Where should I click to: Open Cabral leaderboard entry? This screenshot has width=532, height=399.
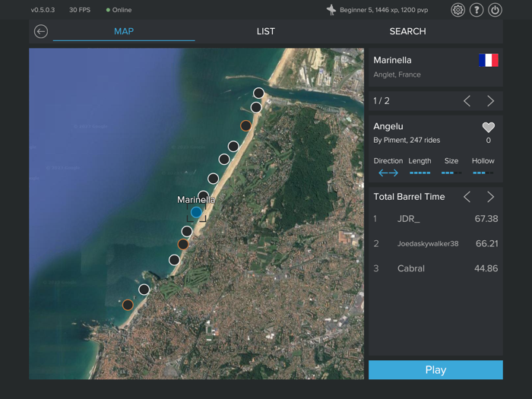click(x=435, y=268)
